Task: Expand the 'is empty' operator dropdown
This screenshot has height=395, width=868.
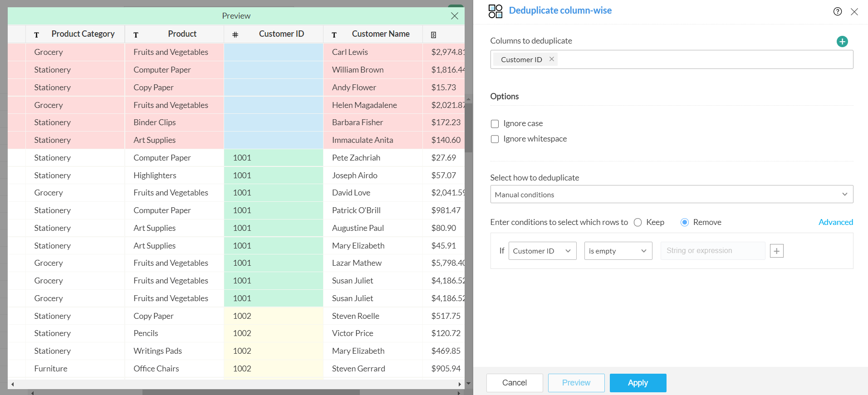Action: click(618, 251)
